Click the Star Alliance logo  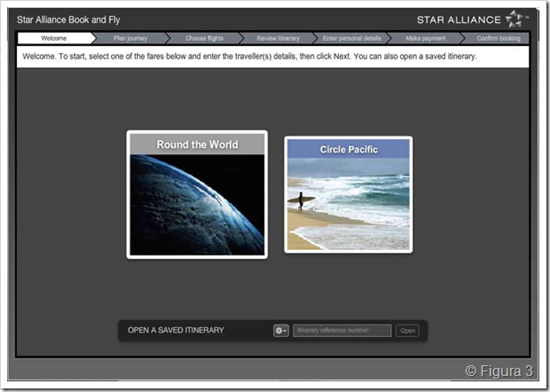473,19
